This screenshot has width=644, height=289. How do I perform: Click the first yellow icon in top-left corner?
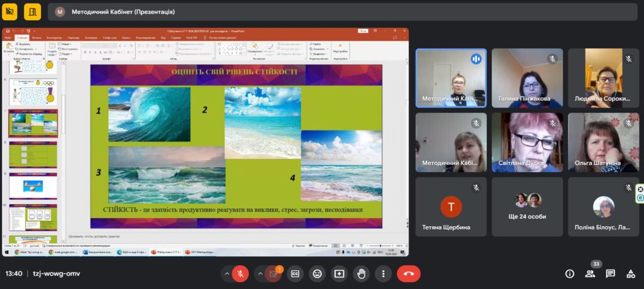(9, 11)
